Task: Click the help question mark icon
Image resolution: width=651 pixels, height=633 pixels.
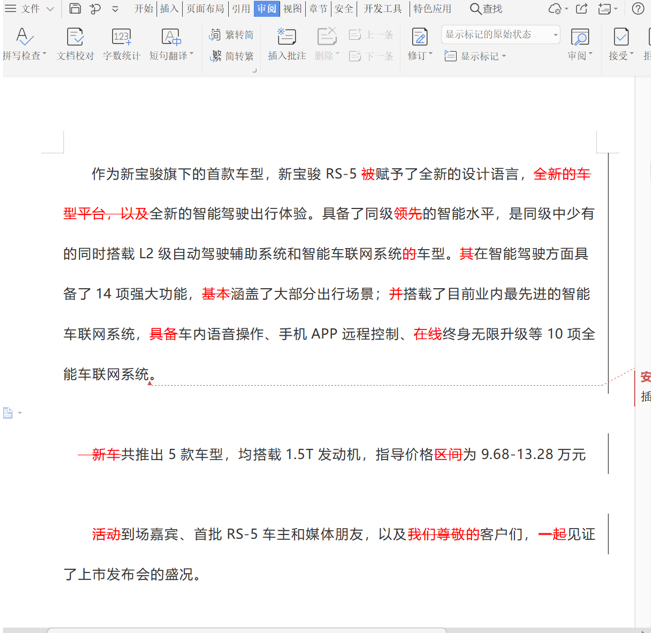Action: 638,9
